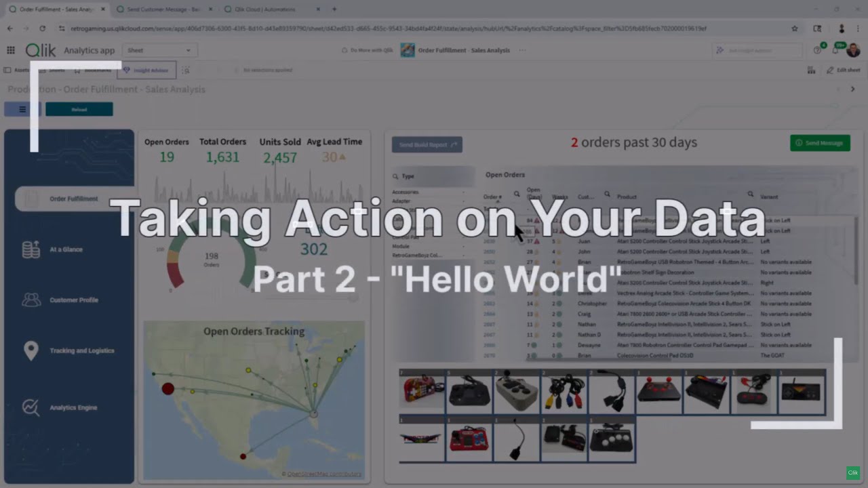Click the OpenStreetMap contributors link
The width and height of the screenshot is (868, 488).
pos(324,474)
